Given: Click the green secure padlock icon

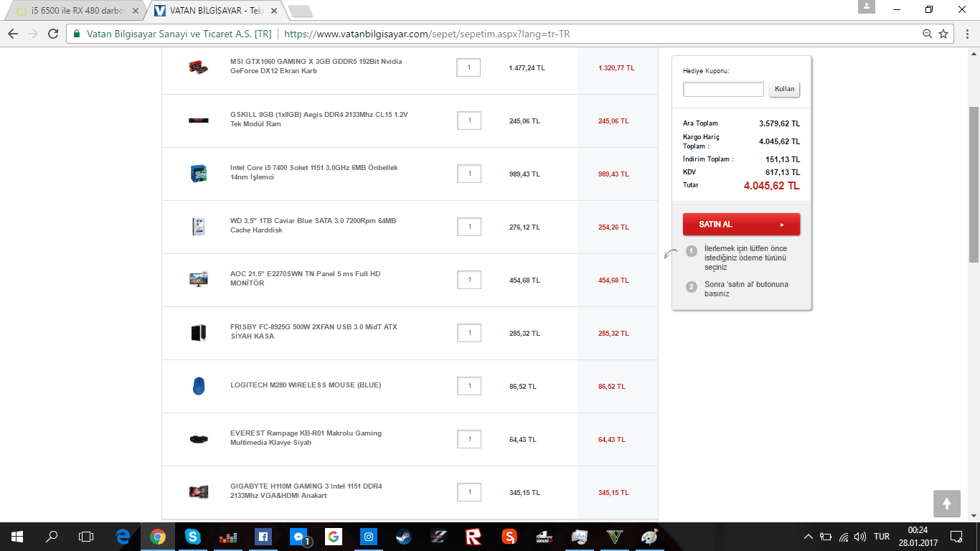Looking at the screenshot, I should (77, 34).
